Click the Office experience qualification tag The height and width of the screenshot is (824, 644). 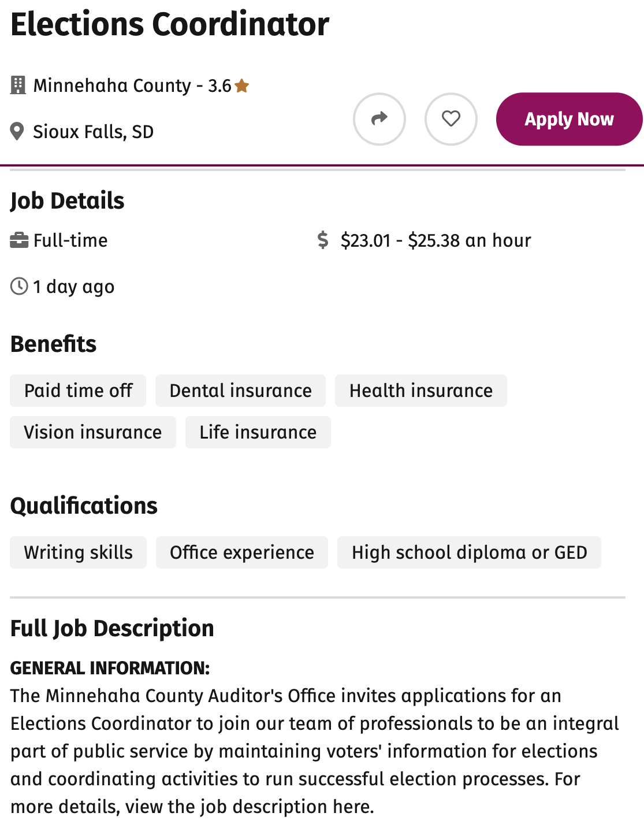(x=242, y=552)
